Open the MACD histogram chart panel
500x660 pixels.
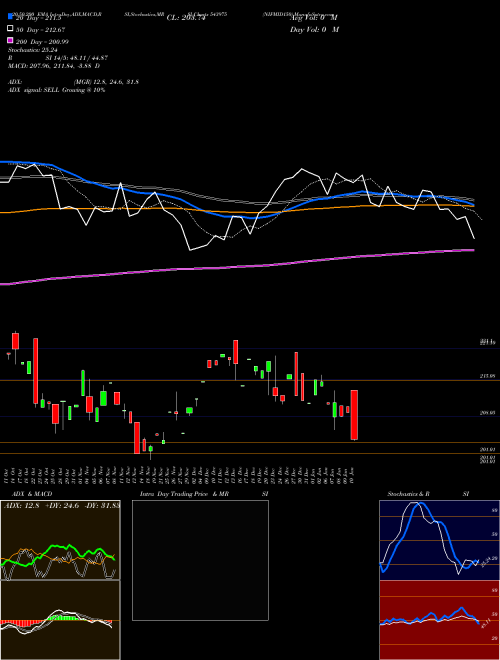[x=60, y=620]
